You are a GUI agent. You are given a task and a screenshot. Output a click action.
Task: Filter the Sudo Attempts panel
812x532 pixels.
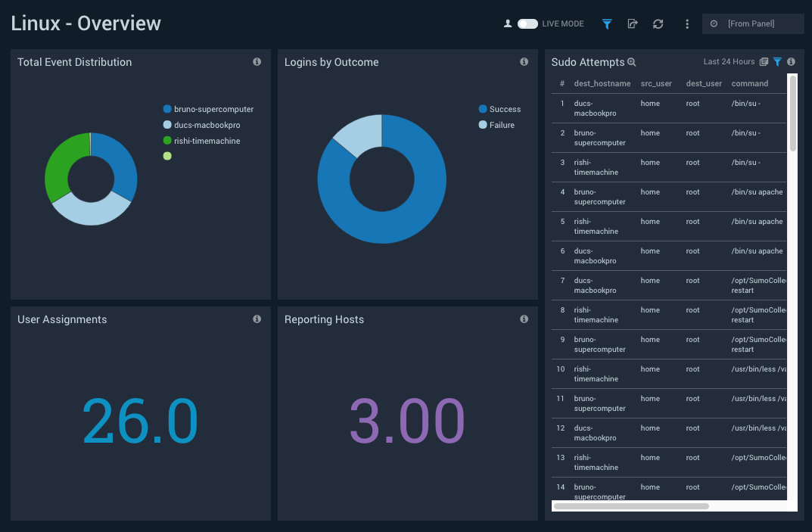pyautogui.click(x=777, y=61)
